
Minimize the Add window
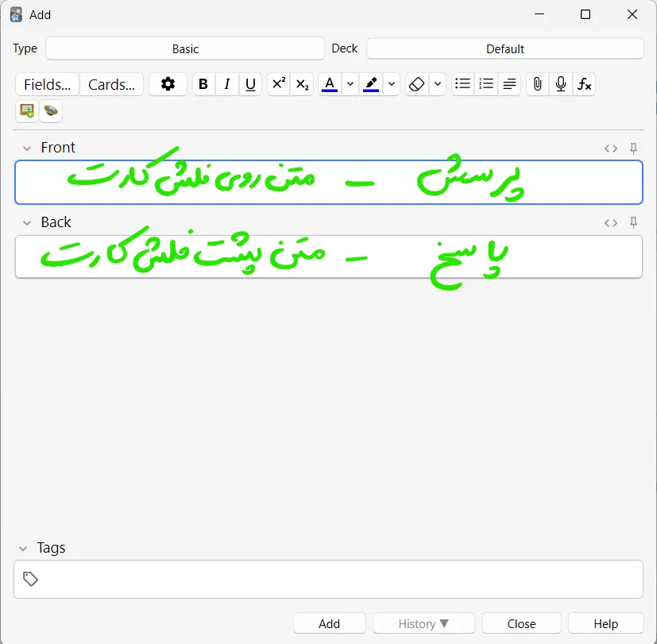pyautogui.click(x=539, y=14)
